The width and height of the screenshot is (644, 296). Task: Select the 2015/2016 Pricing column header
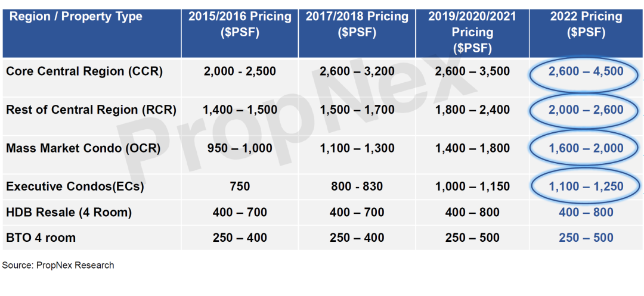pos(240,24)
